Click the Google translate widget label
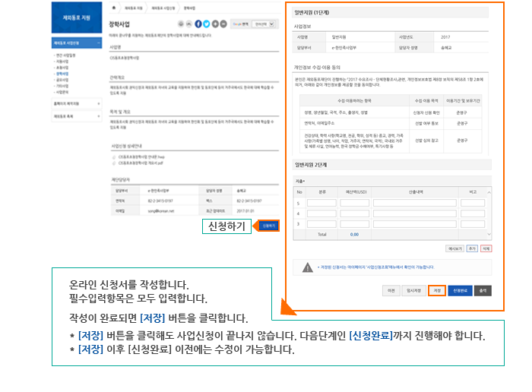 click(241, 24)
